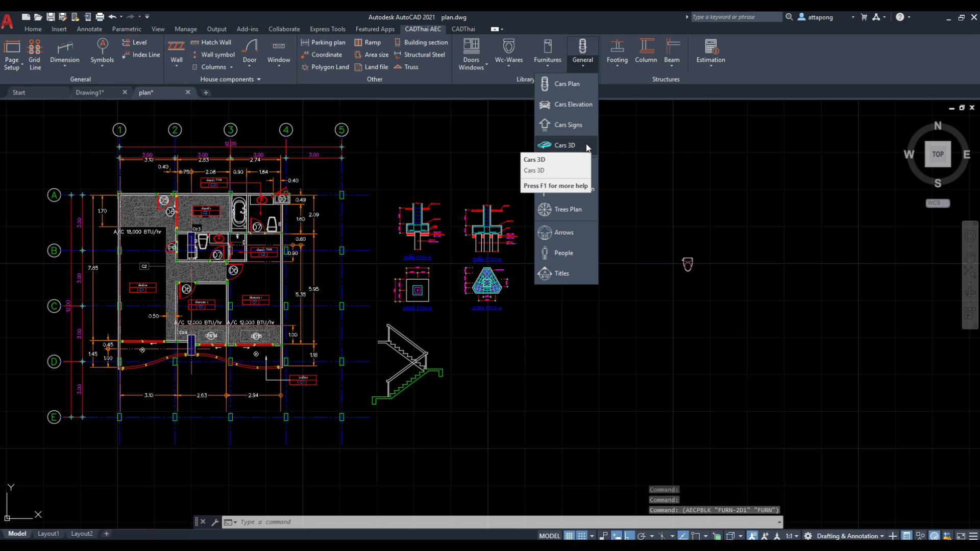This screenshot has height=551, width=980.
Task: Select the Door tool
Action: click(250, 53)
